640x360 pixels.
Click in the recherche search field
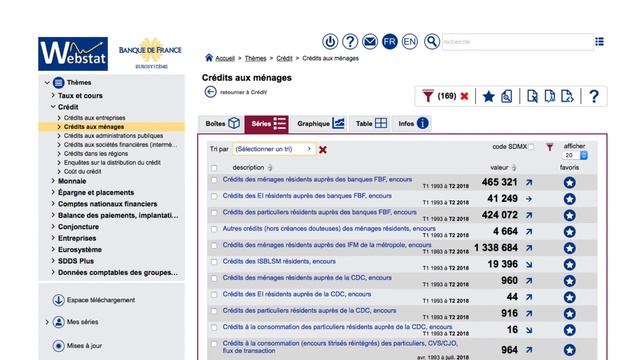(518, 42)
